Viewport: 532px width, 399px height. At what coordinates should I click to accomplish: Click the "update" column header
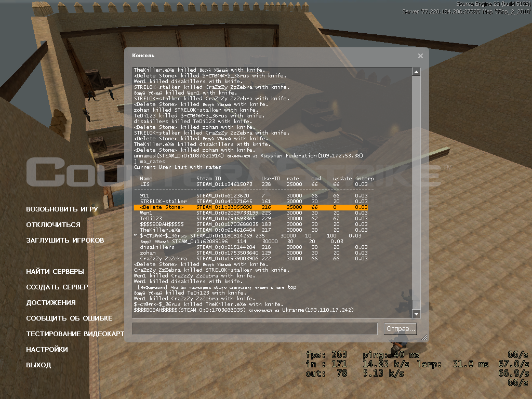coord(342,179)
